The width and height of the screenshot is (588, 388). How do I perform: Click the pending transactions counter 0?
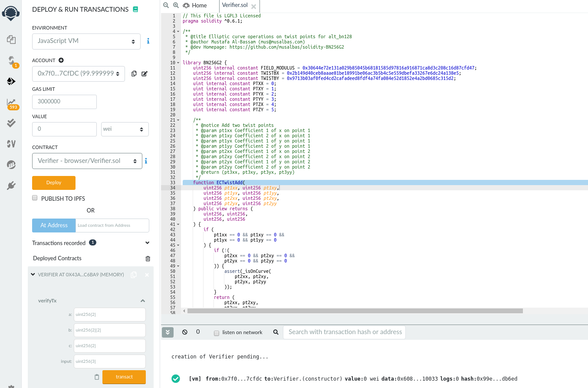pos(198,332)
